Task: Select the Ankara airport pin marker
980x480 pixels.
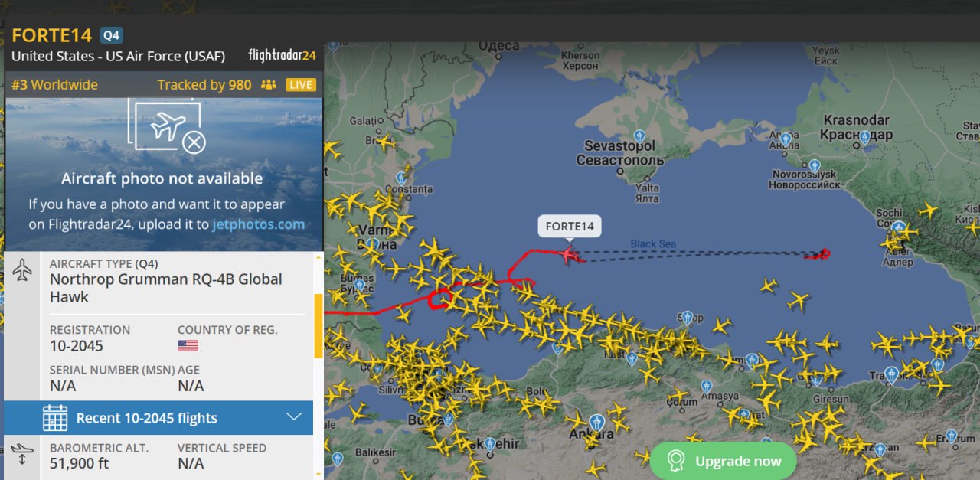Action: click(x=596, y=423)
